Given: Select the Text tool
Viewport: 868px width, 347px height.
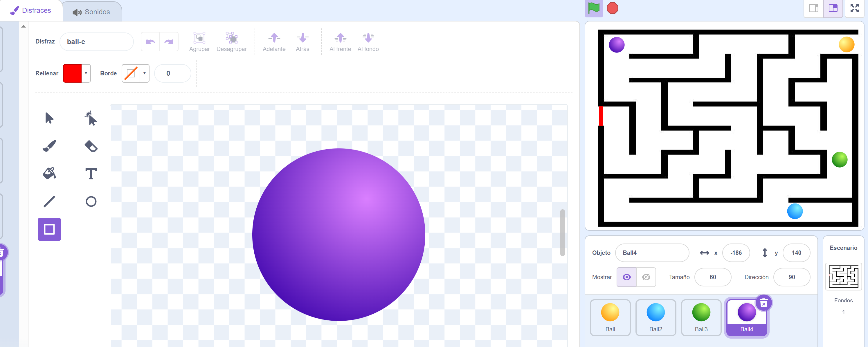Looking at the screenshot, I should coord(91,174).
